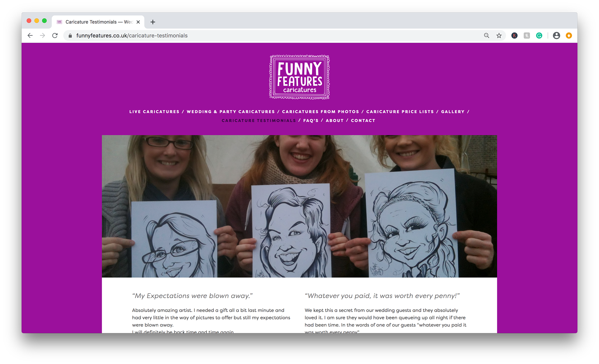599x364 pixels.
Task: Open Live Caricatures menu link
Action: pos(154,112)
